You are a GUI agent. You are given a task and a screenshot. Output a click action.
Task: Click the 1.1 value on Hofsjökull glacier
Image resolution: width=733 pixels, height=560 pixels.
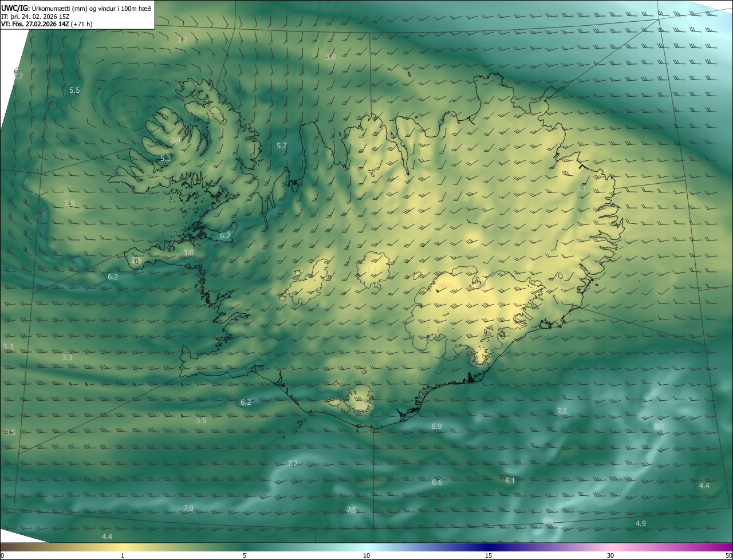(372, 270)
